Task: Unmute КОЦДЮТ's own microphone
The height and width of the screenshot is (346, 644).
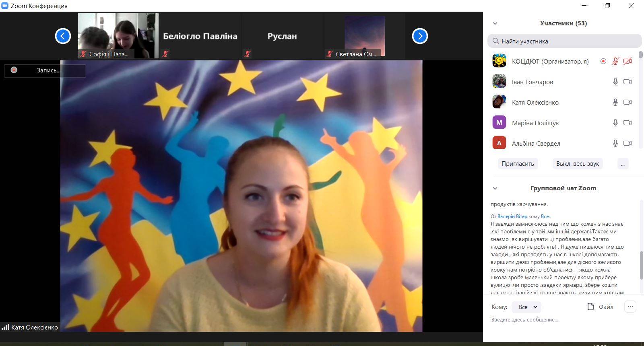Action: click(x=615, y=62)
